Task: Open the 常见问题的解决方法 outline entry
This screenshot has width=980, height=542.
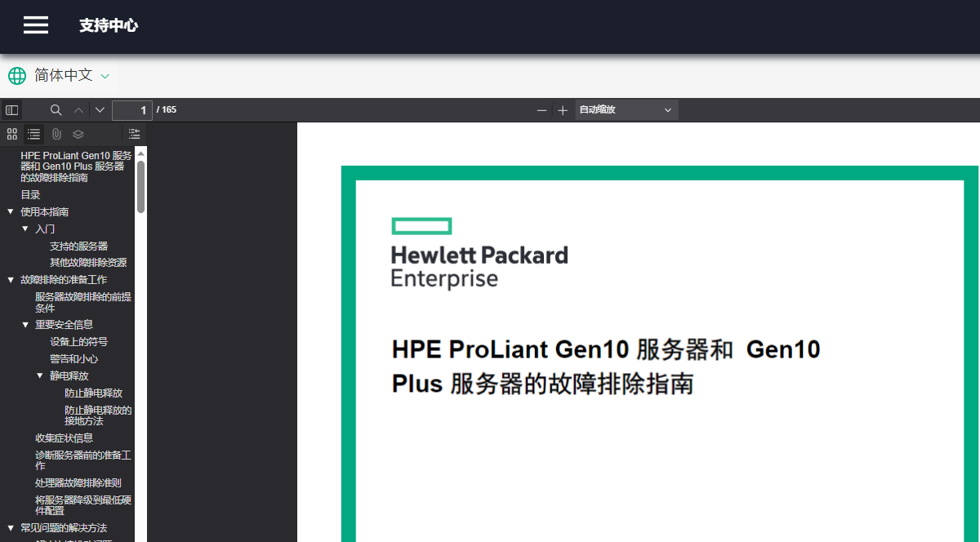Action: pyautogui.click(x=64, y=528)
